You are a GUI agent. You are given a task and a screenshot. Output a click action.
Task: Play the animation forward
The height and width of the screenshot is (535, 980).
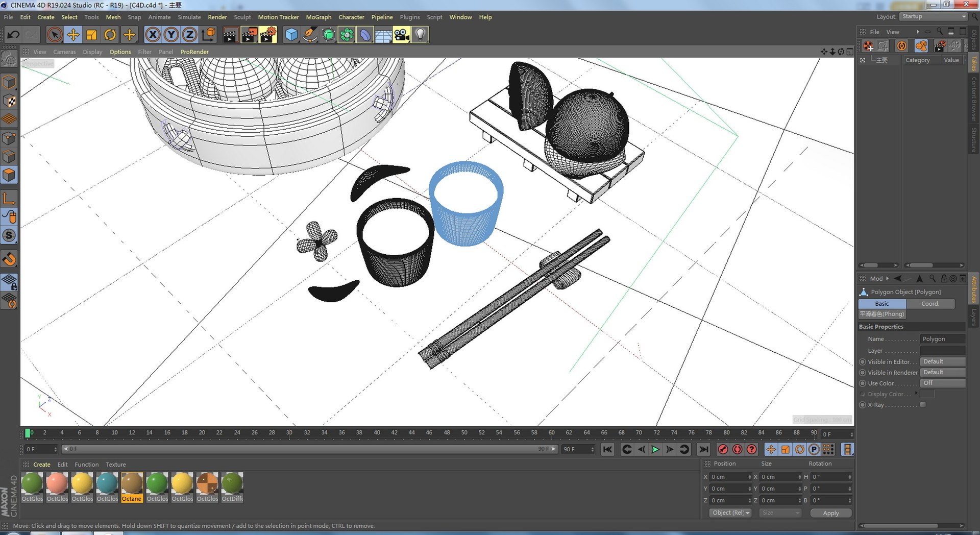(655, 449)
